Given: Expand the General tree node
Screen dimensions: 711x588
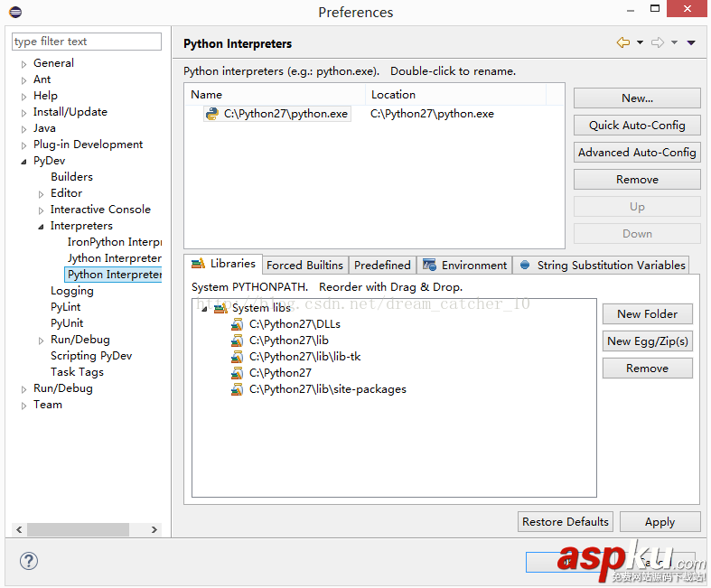Looking at the screenshot, I should coord(23,64).
